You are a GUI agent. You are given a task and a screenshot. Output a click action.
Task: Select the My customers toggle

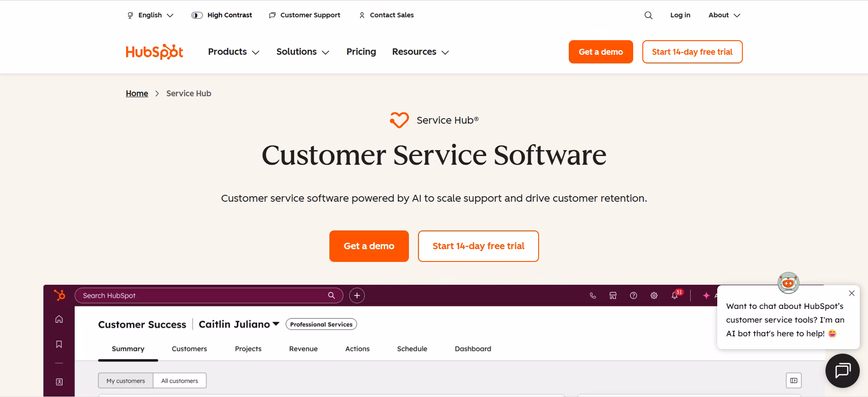[x=126, y=381]
